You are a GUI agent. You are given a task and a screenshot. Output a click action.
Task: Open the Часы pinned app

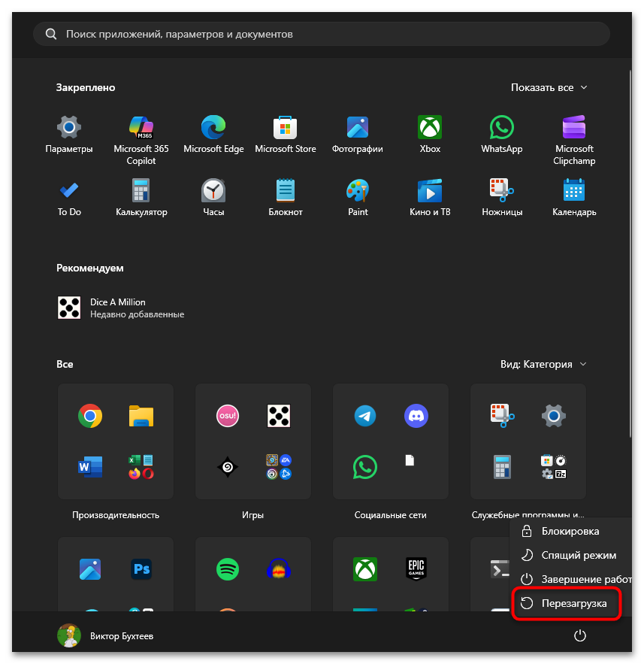pos(213,198)
